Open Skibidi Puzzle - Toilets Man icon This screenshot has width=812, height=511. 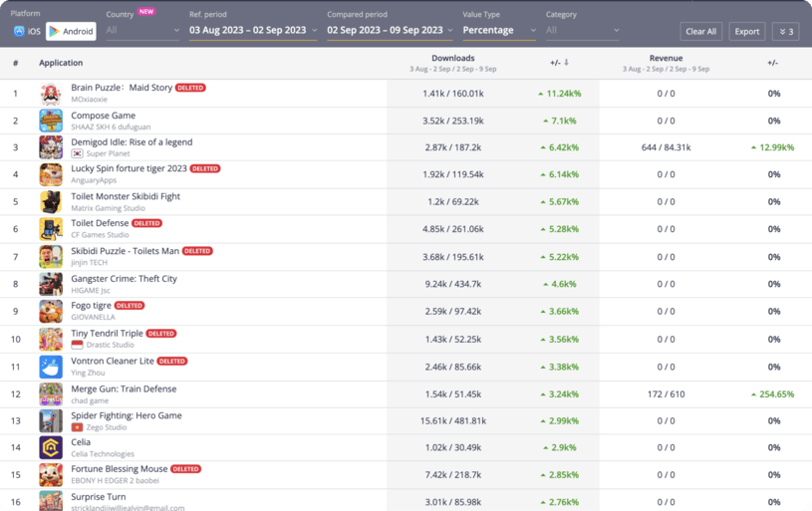[x=51, y=257]
